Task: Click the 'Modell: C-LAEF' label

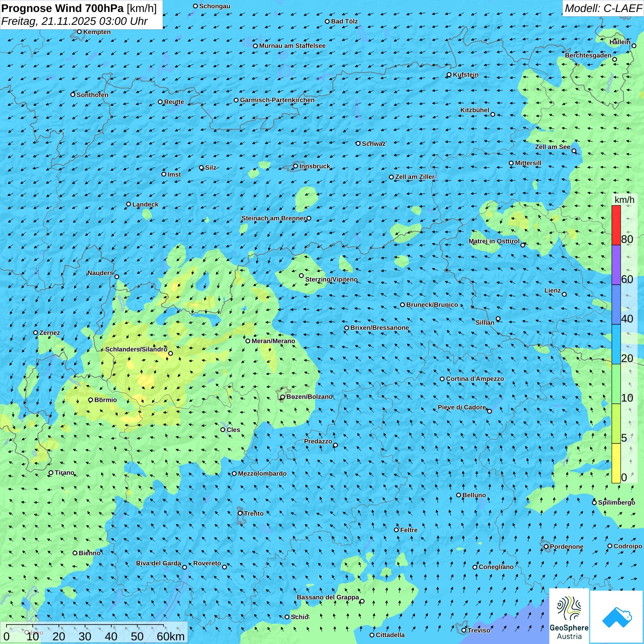Action: [x=603, y=8]
